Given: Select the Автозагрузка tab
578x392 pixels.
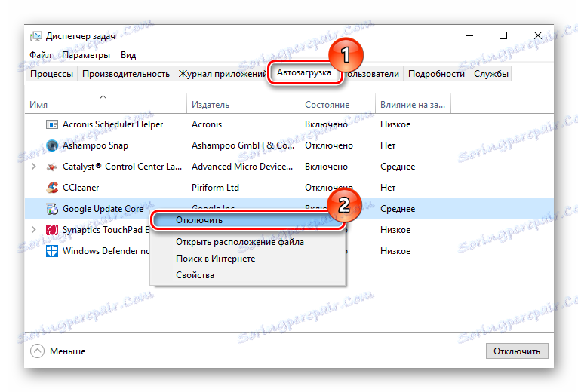Looking at the screenshot, I should click(x=304, y=72).
